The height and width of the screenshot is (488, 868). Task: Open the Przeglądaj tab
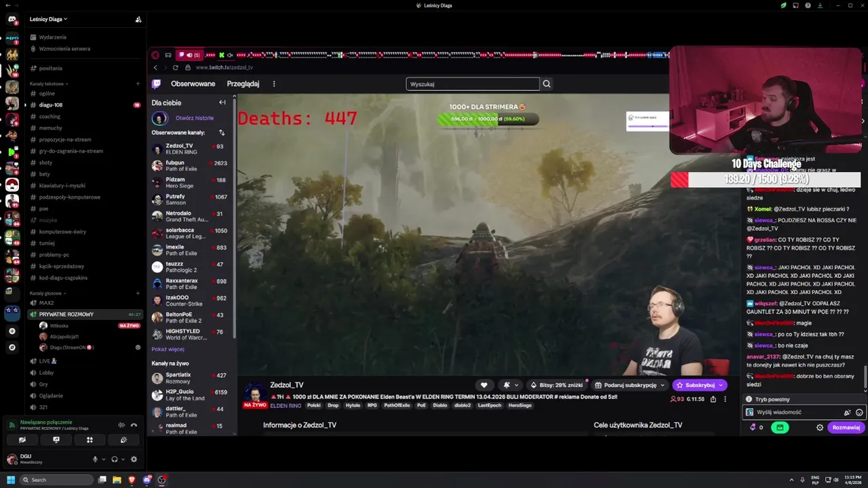[243, 84]
